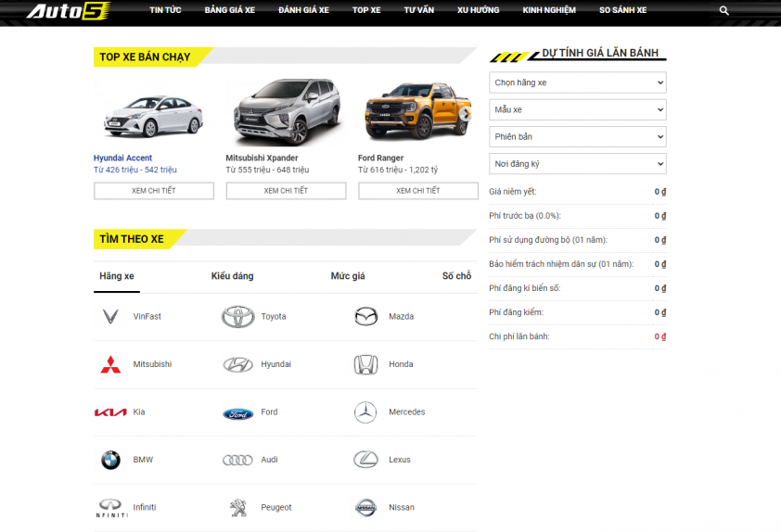Viewport: 781px width, 532px height.
Task: Click the Mitsubishi three-diamond logo
Action: 110,364
